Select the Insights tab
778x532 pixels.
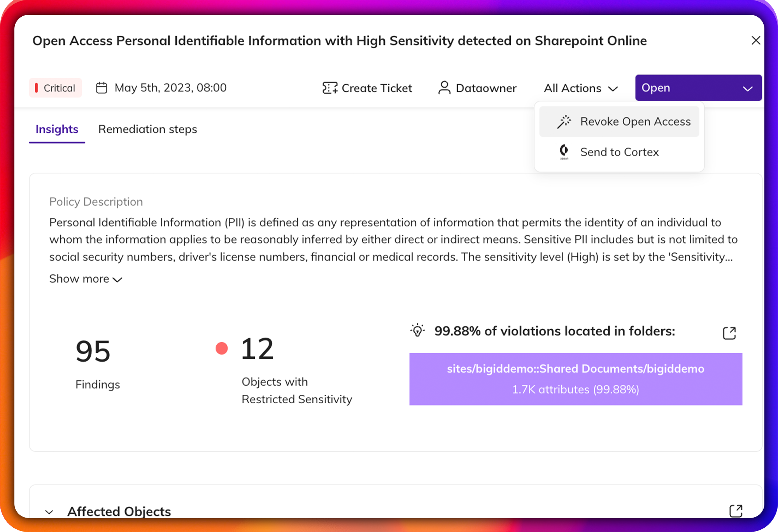pyautogui.click(x=57, y=129)
